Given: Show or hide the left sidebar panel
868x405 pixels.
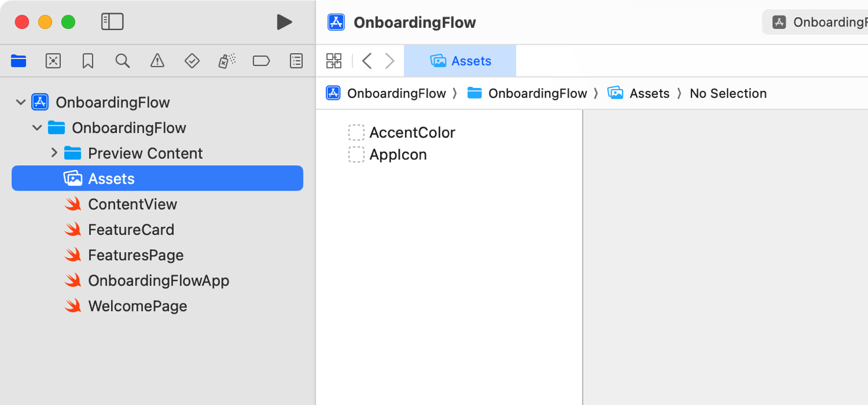Looking at the screenshot, I should (x=112, y=22).
